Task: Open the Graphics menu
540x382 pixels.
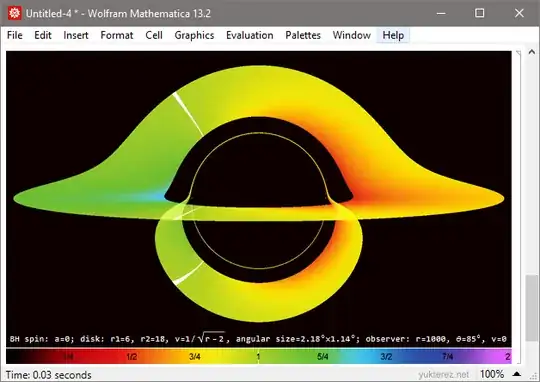Action: tap(194, 35)
